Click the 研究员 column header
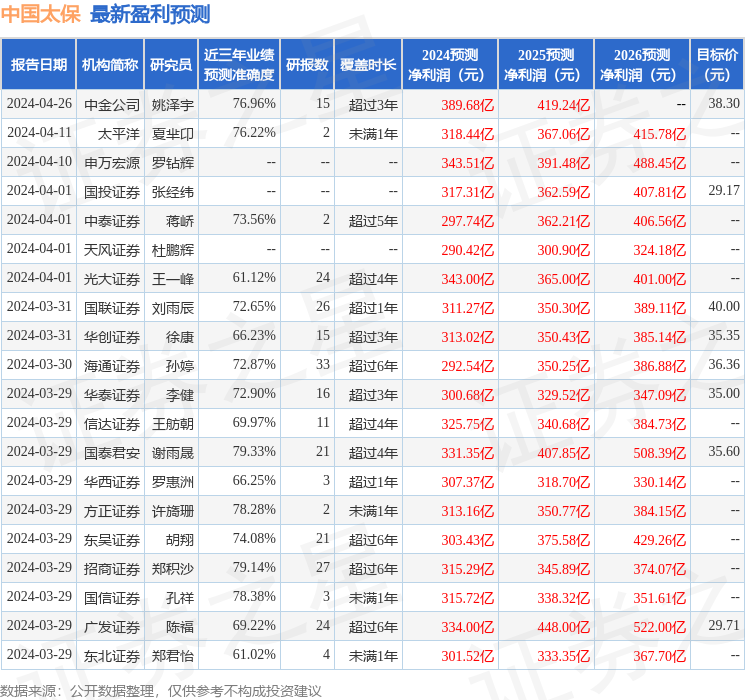This screenshot has height=700, width=745. click(x=171, y=64)
